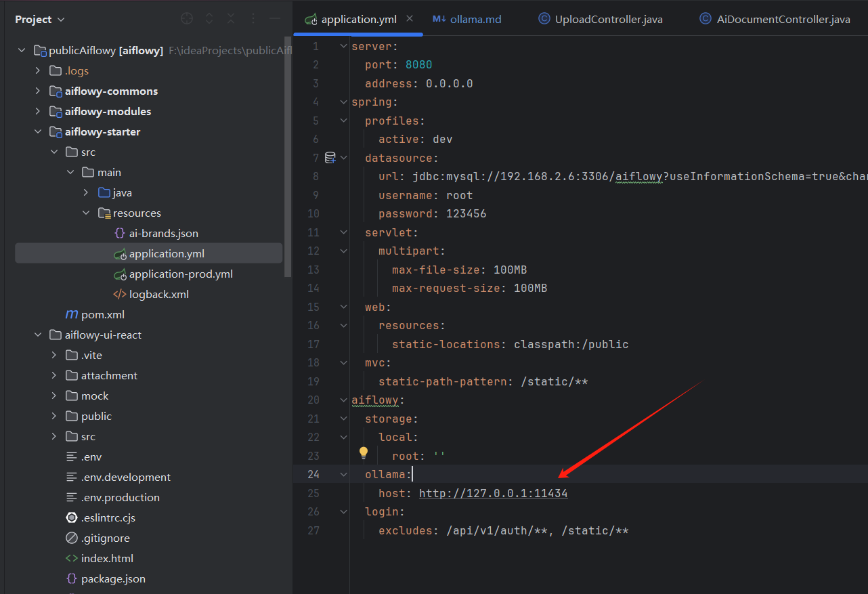868x594 pixels.
Task: Expand the aiflowy-commons module folder
Action: [x=38, y=91]
